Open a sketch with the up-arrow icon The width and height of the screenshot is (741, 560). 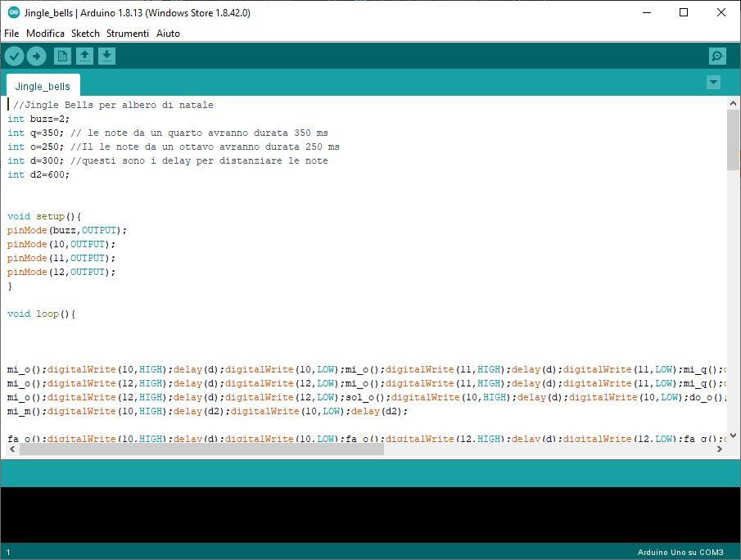[x=84, y=56]
